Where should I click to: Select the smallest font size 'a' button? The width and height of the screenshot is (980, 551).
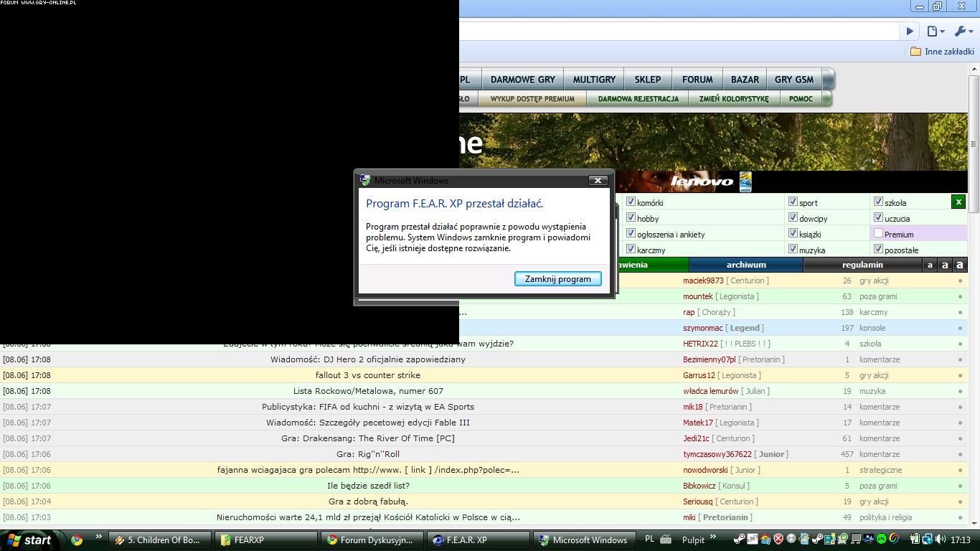point(930,265)
